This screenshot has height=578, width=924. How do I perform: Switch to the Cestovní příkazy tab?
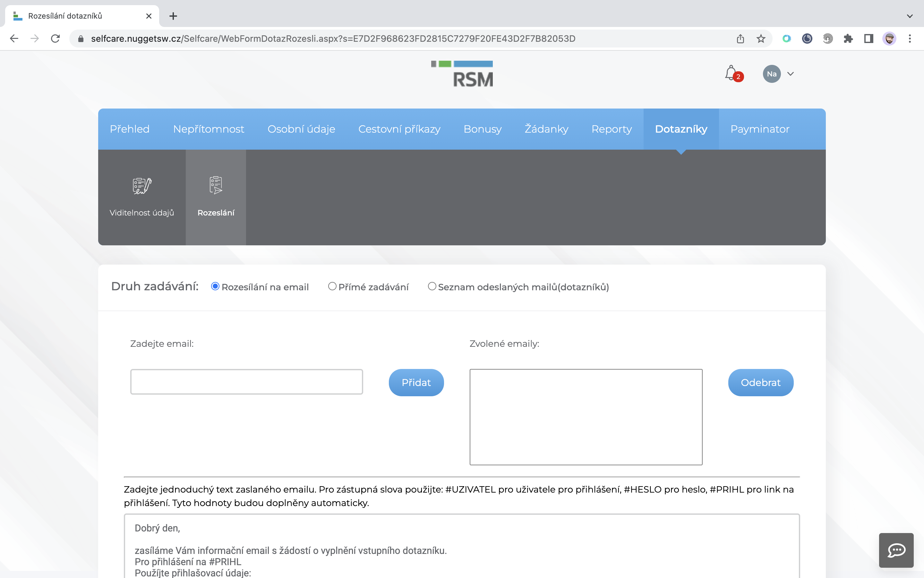(x=399, y=129)
